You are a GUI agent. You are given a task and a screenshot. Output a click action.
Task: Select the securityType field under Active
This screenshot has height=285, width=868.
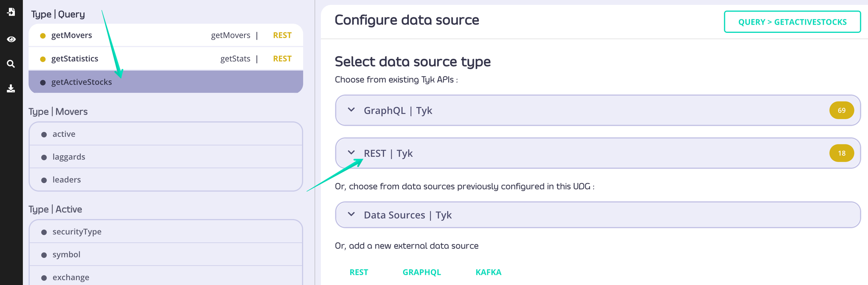click(77, 232)
